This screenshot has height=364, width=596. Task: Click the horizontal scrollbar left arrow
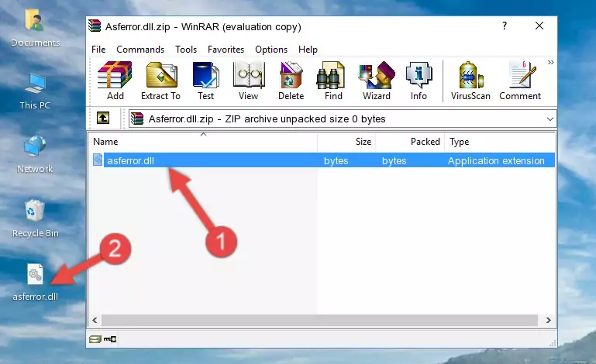click(x=95, y=321)
